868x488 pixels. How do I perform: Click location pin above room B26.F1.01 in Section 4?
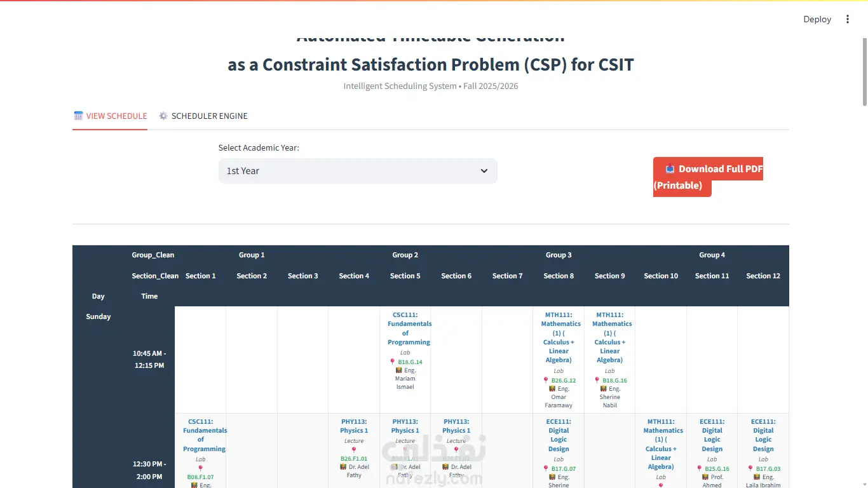[x=354, y=450]
